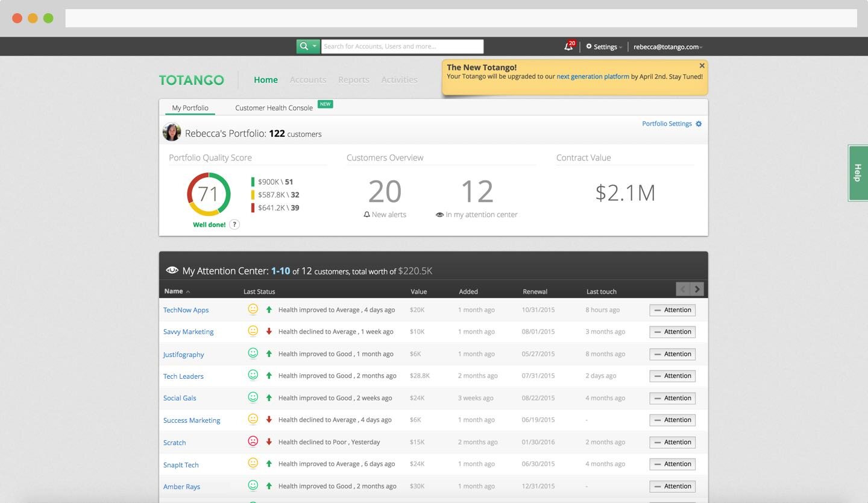Open the Reports navigation tab
The height and width of the screenshot is (503, 868).
[354, 80]
